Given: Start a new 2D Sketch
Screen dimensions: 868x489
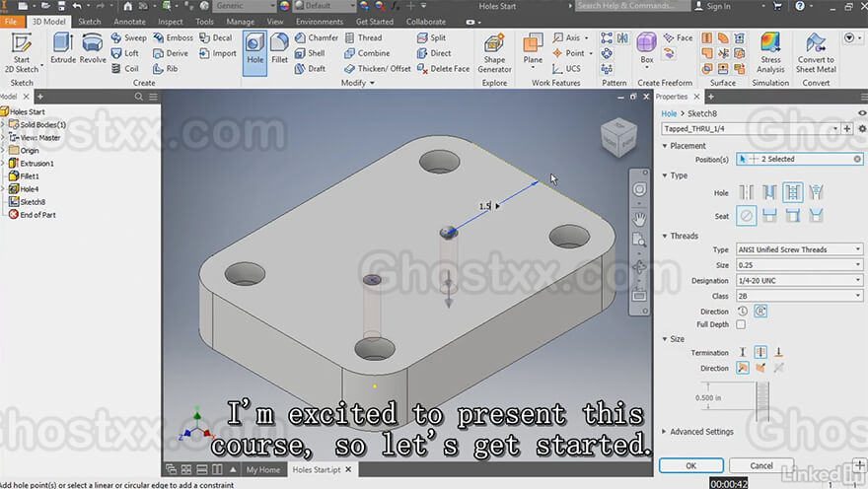Looking at the screenshot, I should click(x=22, y=53).
